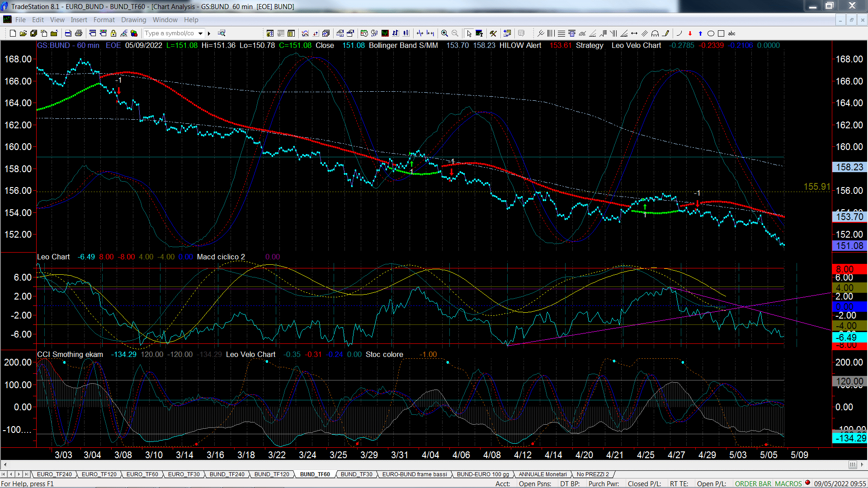This screenshot has height=488, width=868.
Task: Switch to the EURO_TF30 tab
Action: click(184, 474)
